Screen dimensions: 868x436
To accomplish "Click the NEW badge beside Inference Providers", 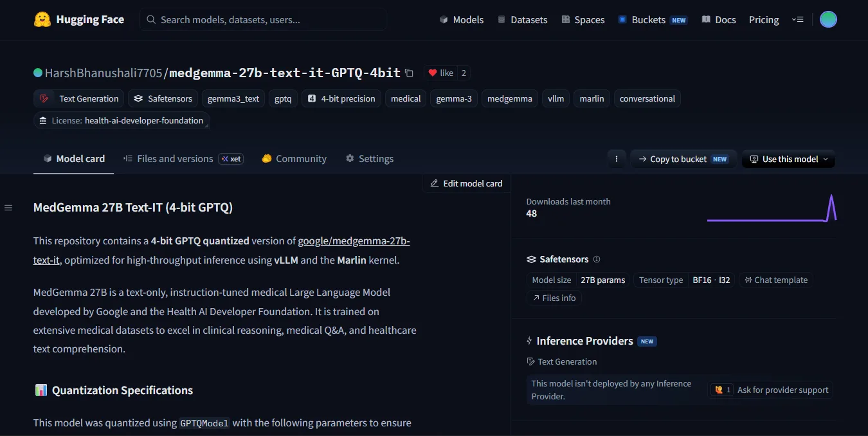I will point(647,341).
